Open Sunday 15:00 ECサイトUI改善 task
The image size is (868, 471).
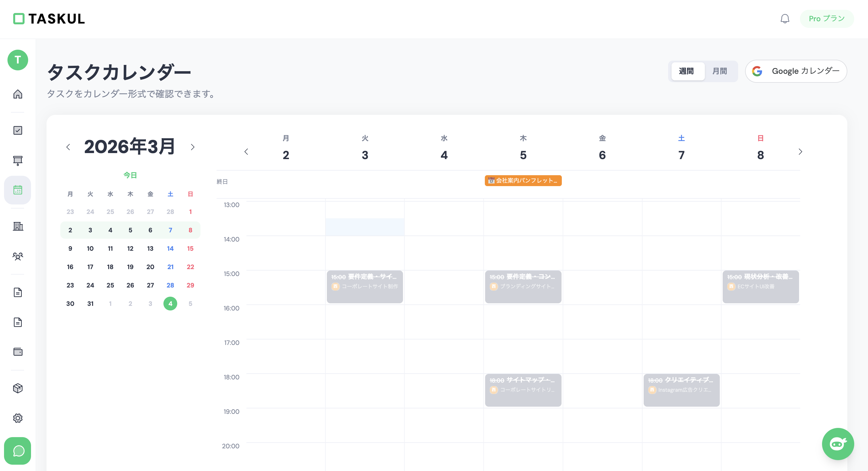coord(761,287)
